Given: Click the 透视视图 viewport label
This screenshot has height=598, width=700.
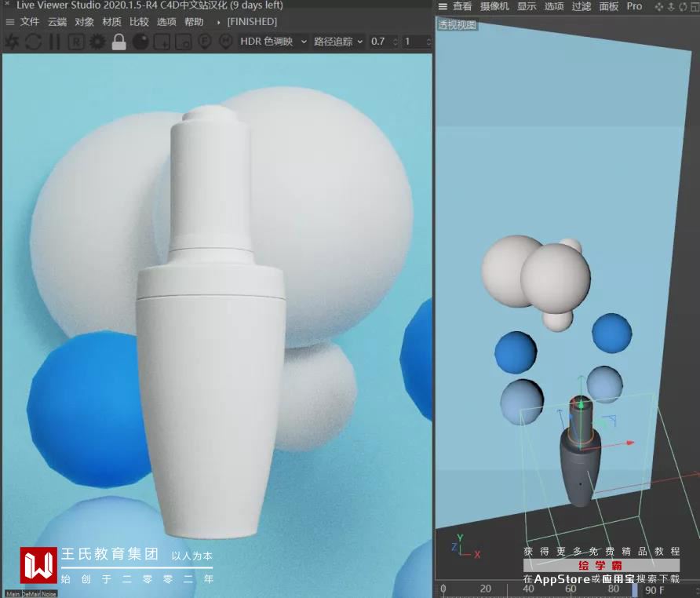Looking at the screenshot, I should pyautogui.click(x=457, y=25).
